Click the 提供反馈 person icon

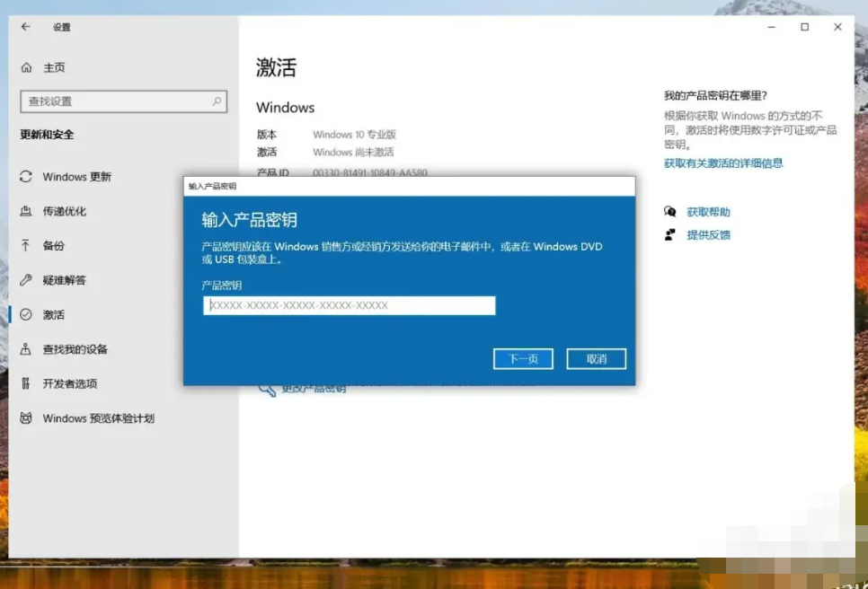[669, 234]
